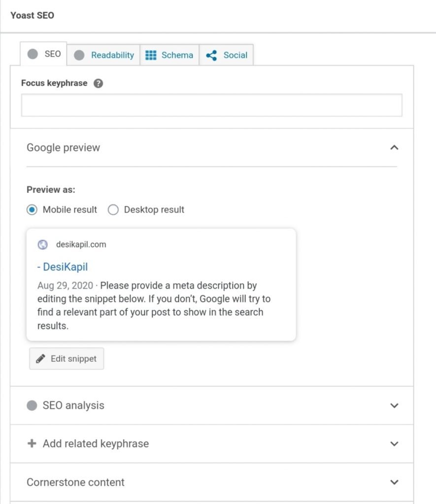
Task: Select Desktop result preview option
Action: click(x=113, y=210)
